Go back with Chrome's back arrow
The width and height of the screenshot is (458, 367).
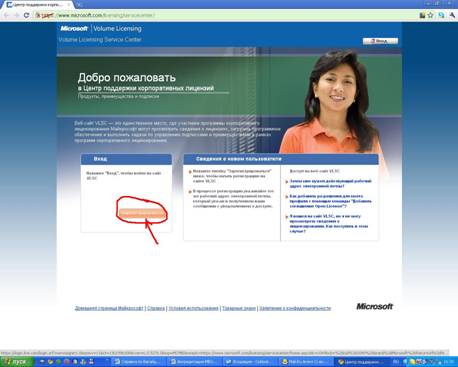click(x=6, y=15)
